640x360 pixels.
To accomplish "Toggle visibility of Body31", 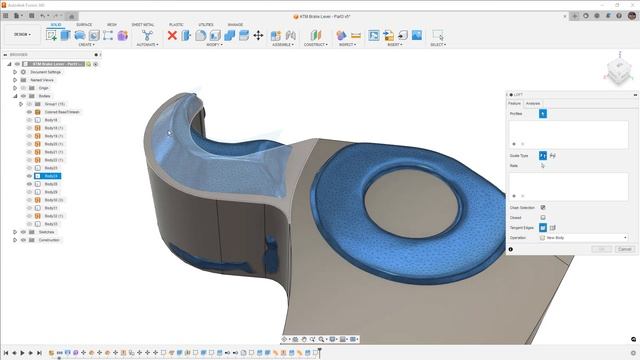I will 29,208.
